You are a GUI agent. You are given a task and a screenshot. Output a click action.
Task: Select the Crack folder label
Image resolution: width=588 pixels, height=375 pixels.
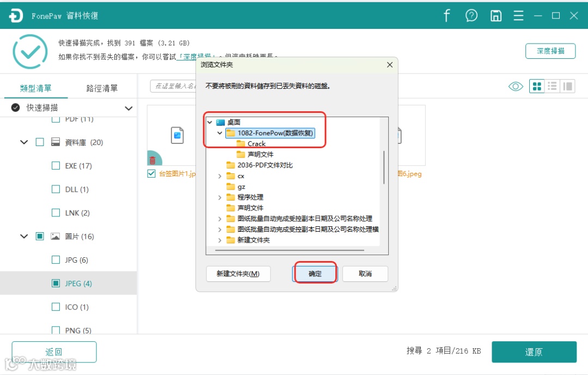[256, 144]
